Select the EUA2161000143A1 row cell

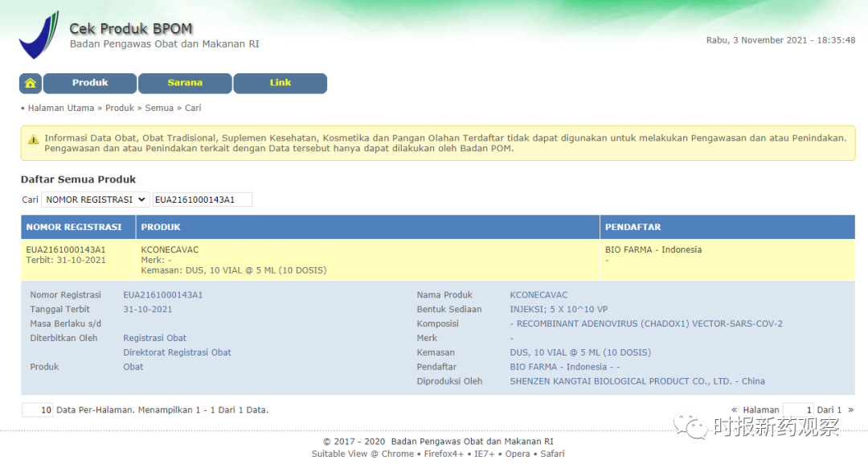coord(66,250)
